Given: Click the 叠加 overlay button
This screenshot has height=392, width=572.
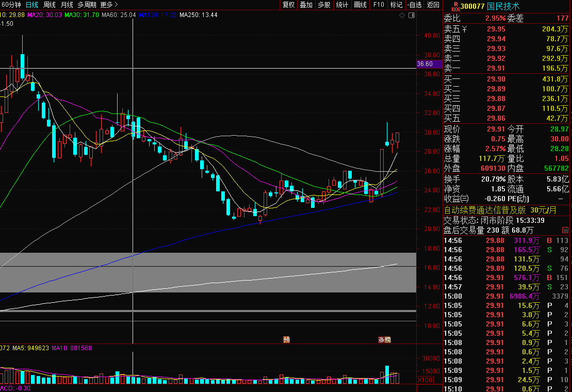Looking at the screenshot, I should coord(306,5).
